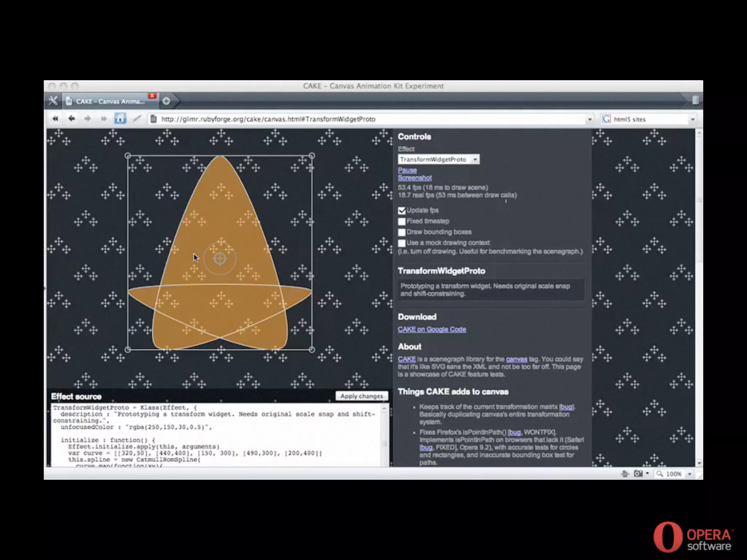Image resolution: width=747 pixels, height=560 pixels.
Task: Open the Opera panels wrench icon
Action: coord(53,101)
